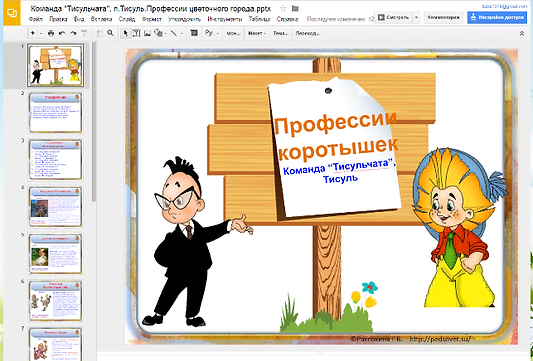The width and height of the screenshot is (533, 361).
Task: Choose the select arrow cursor tool
Action: 126,33
